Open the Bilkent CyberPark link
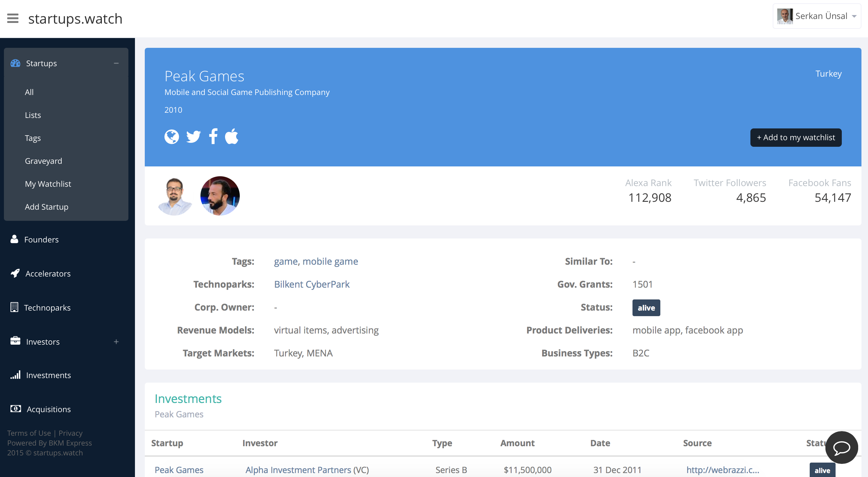The height and width of the screenshot is (477, 868). (x=311, y=284)
